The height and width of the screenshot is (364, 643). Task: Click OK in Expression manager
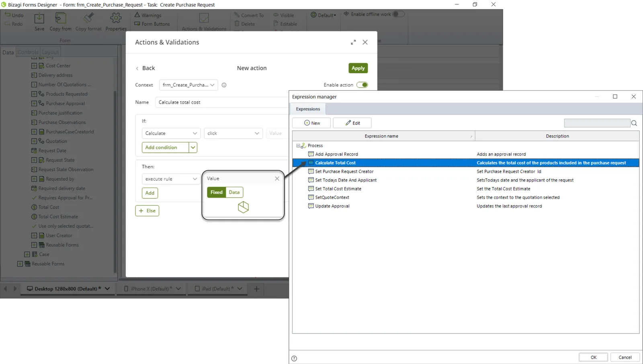point(593,357)
